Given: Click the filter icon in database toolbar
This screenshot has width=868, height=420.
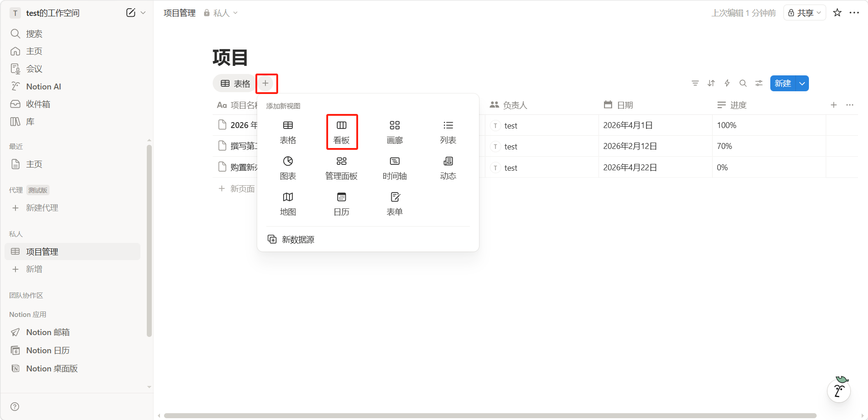Looking at the screenshot, I should (695, 83).
